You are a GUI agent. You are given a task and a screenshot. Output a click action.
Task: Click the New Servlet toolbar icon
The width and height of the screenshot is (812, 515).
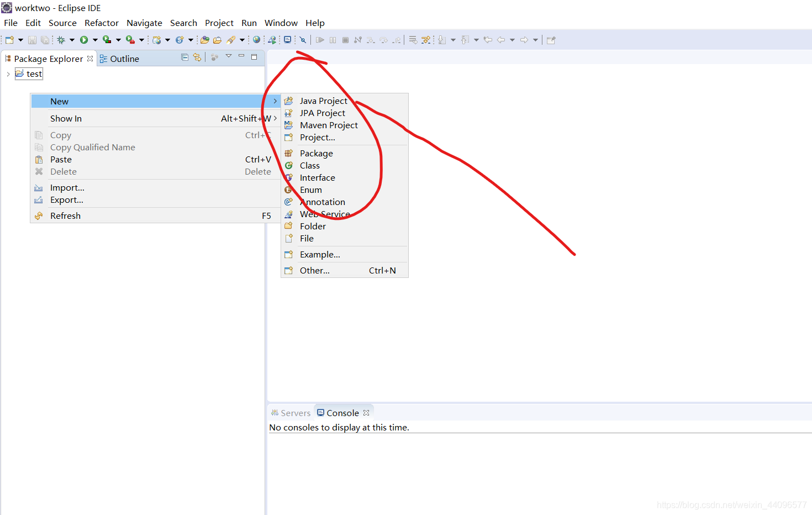click(x=180, y=40)
